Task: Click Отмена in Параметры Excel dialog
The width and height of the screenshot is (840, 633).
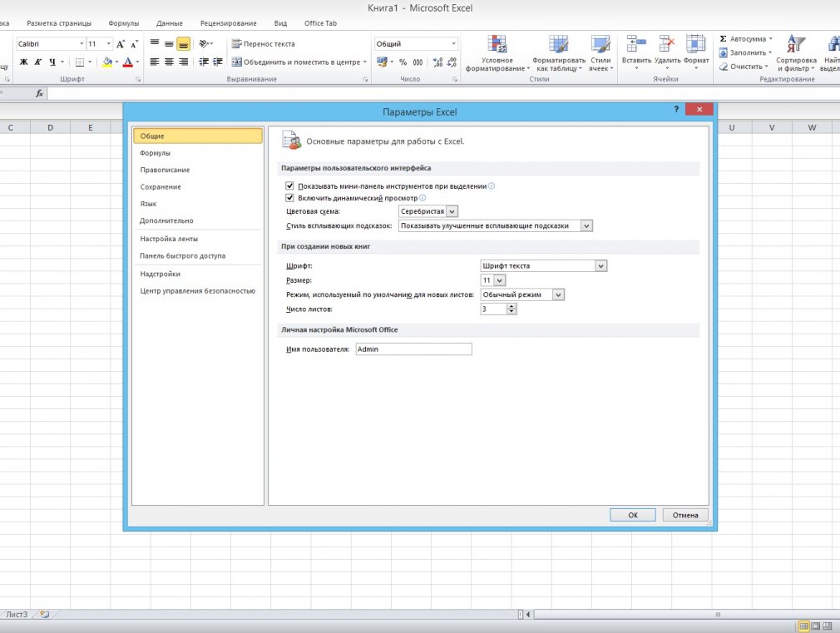Action: pyautogui.click(x=685, y=515)
